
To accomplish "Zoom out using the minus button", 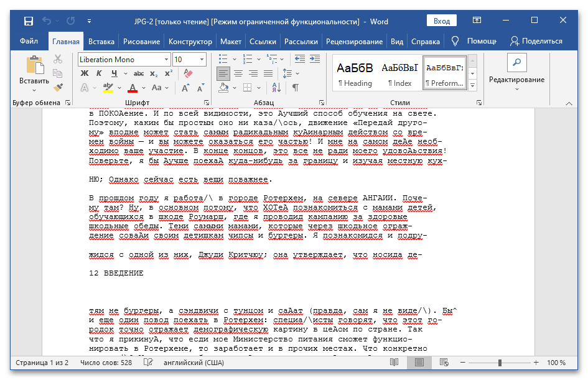I will point(463,363).
